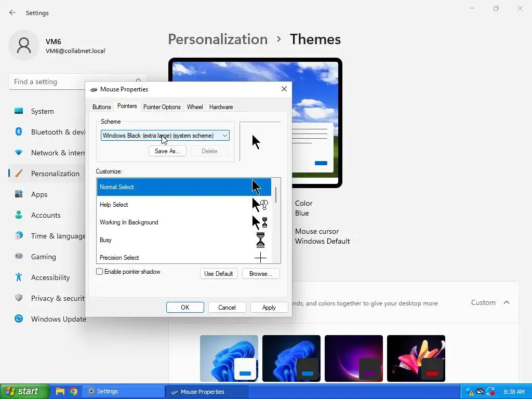Click the Gaming controller icon

point(19,256)
